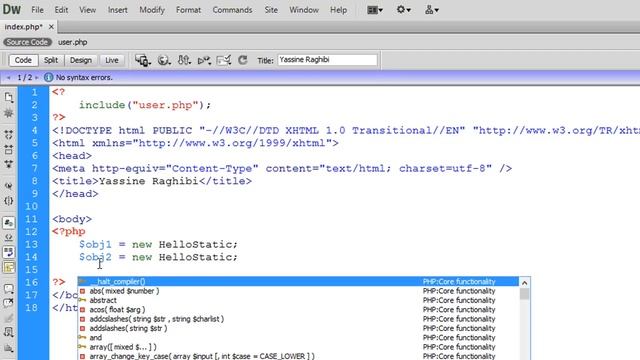
Task: Click the Dreamweaver DW logo
Action: click(12, 9)
